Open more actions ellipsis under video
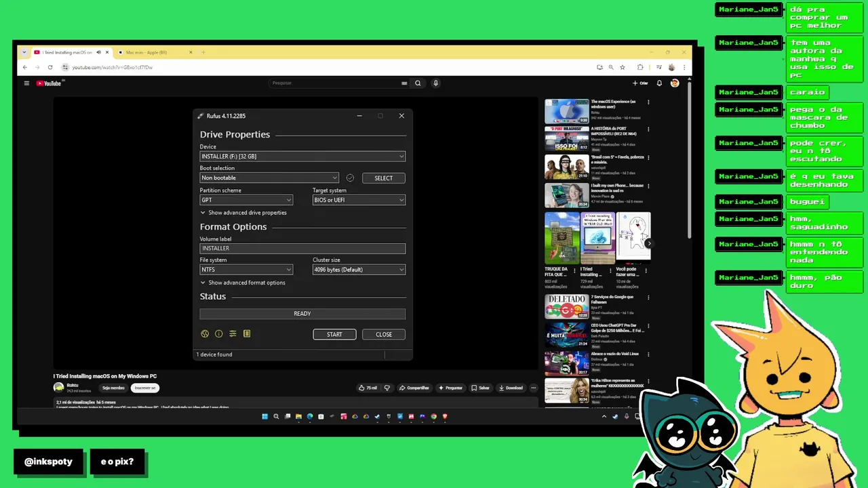 tap(534, 388)
